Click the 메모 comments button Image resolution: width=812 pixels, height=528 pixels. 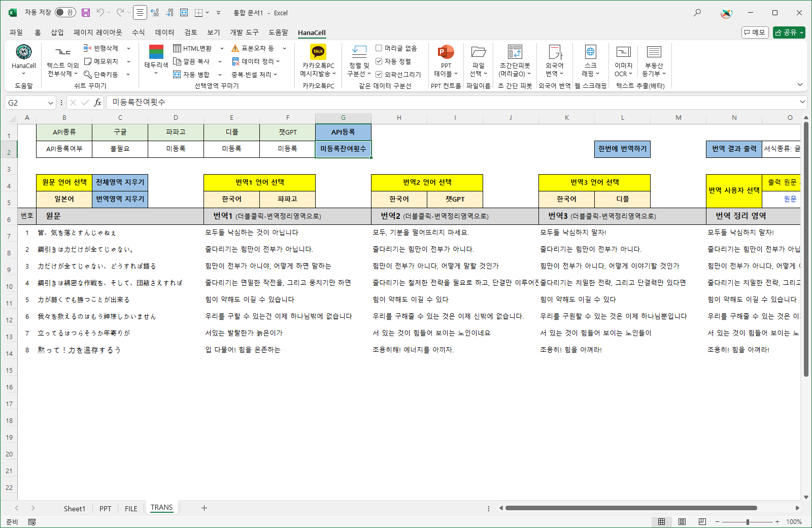(755, 32)
